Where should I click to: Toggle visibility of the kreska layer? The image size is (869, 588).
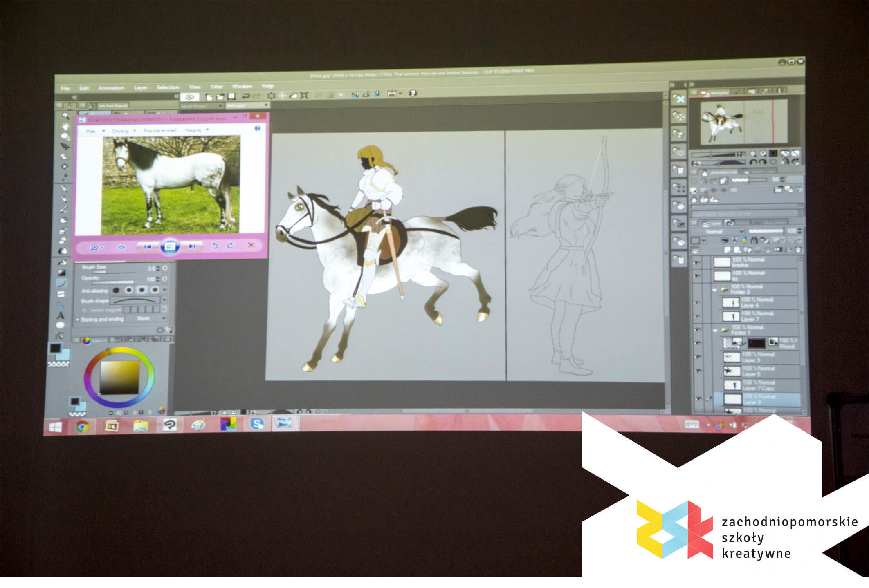tap(697, 263)
